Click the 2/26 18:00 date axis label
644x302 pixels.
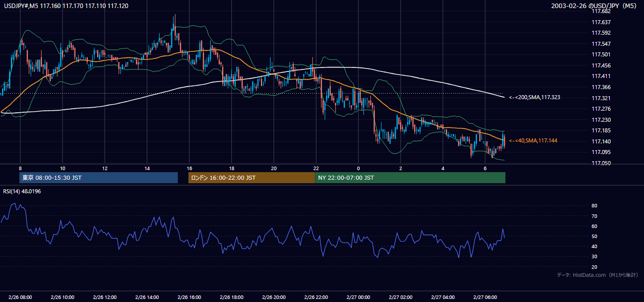pyautogui.click(x=231, y=297)
